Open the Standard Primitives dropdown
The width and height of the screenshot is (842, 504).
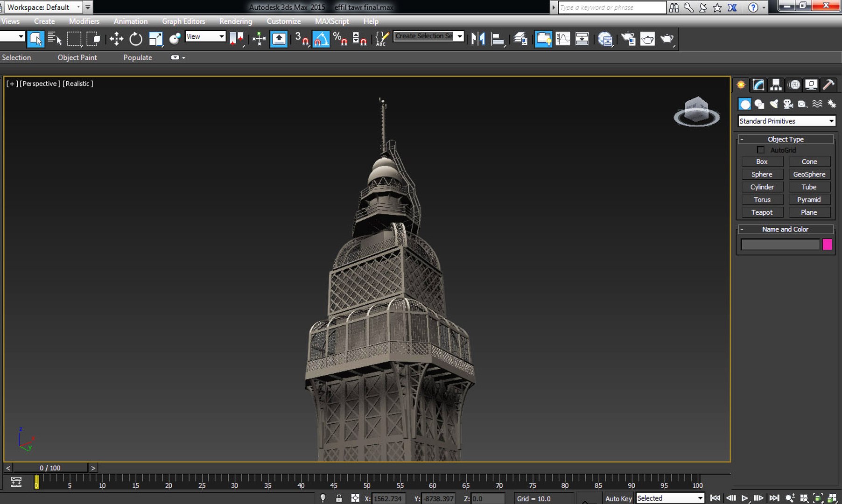786,121
